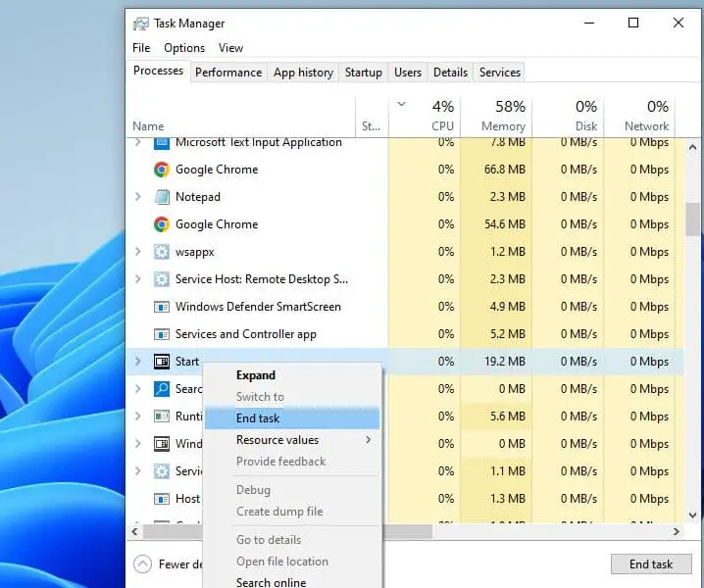The height and width of the screenshot is (588, 704).
Task: Click the first Google Chrome process icon
Action: [x=162, y=170]
